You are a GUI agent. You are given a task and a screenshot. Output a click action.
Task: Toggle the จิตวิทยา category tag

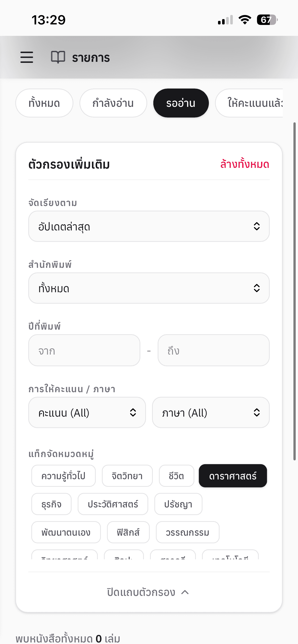(127, 476)
